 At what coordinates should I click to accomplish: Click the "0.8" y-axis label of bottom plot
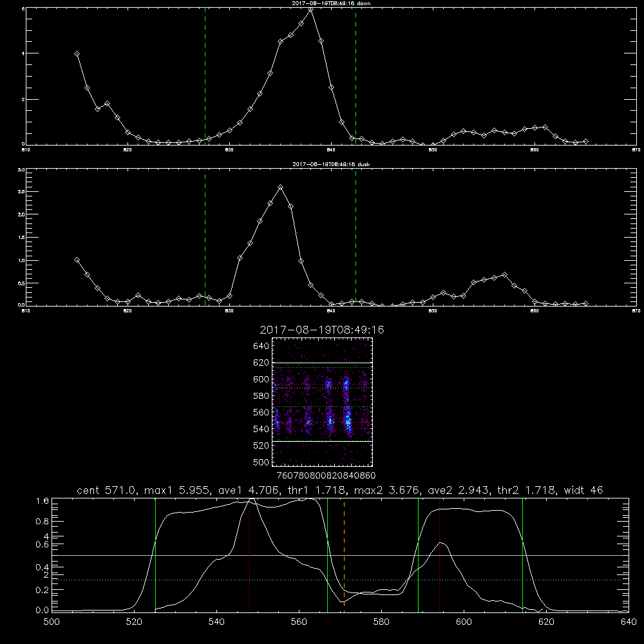(42, 521)
